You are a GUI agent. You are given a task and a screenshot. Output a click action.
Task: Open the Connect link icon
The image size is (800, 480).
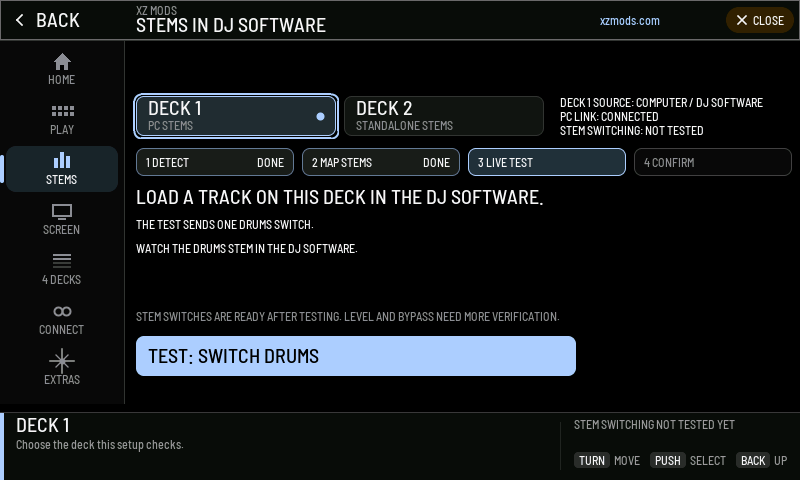[x=62, y=311]
